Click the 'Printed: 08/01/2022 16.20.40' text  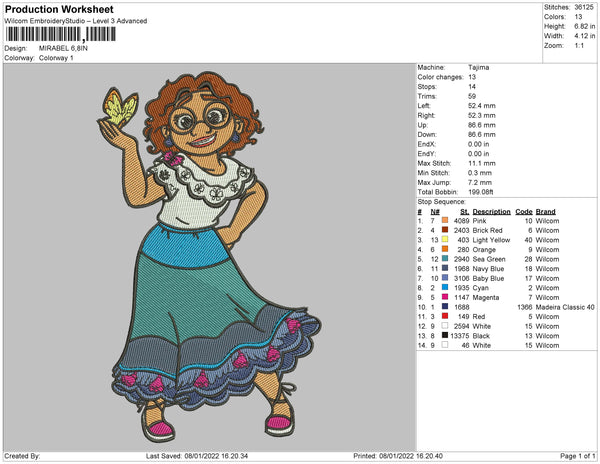click(398, 456)
